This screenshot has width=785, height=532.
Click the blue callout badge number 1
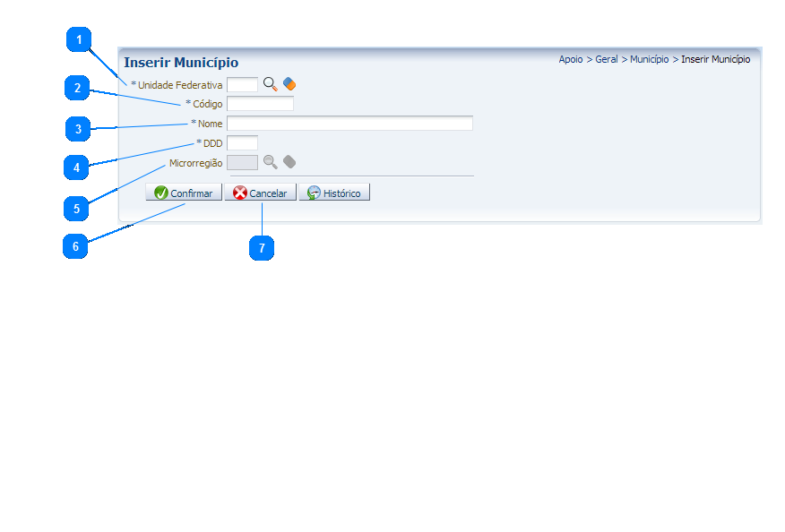pyautogui.click(x=80, y=40)
